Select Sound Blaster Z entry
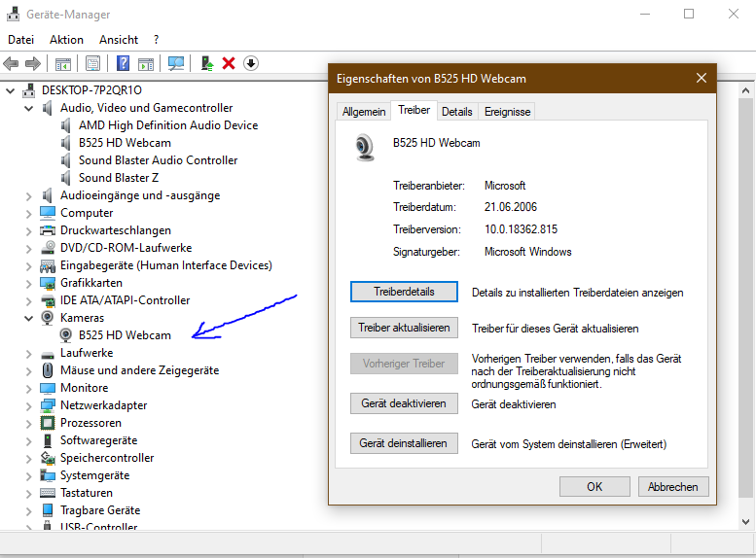Screen dimensions: 756x558 tap(119, 178)
